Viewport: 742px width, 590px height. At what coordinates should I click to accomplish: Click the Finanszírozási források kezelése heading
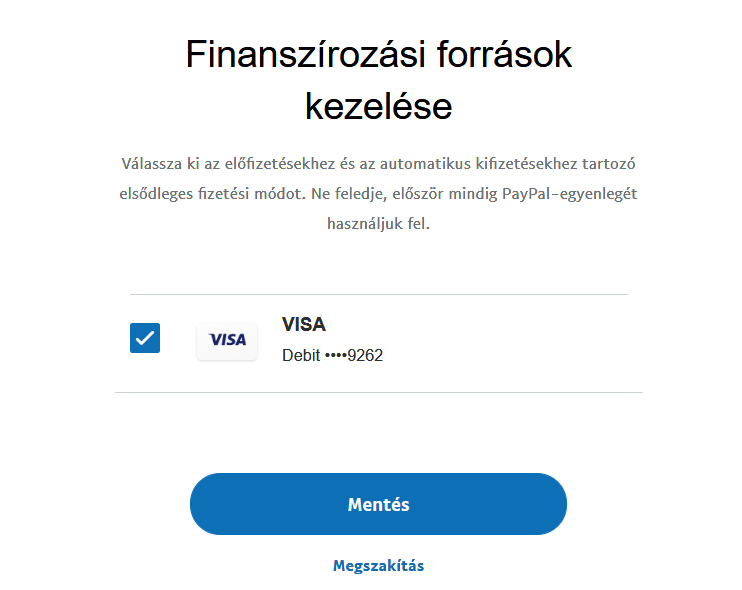point(378,80)
